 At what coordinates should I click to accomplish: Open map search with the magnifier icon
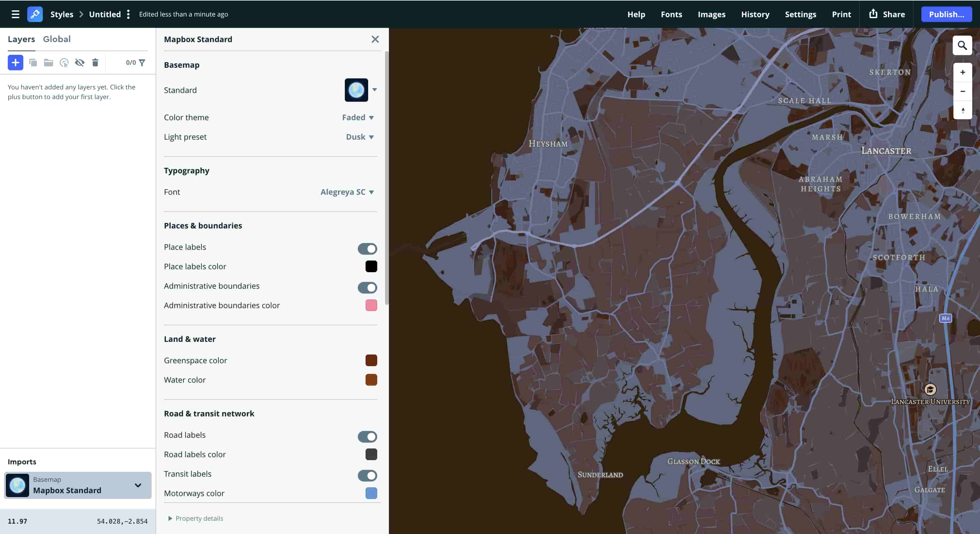pyautogui.click(x=962, y=45)
